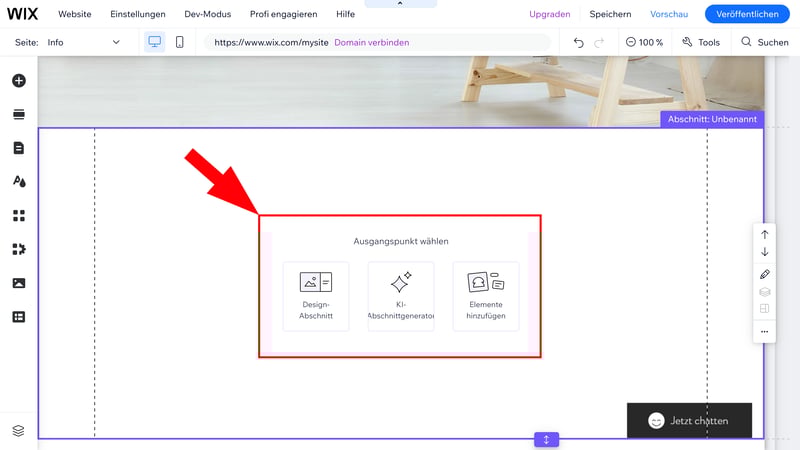
Task: Switch to desktop view icon
Action: (155, 42)
